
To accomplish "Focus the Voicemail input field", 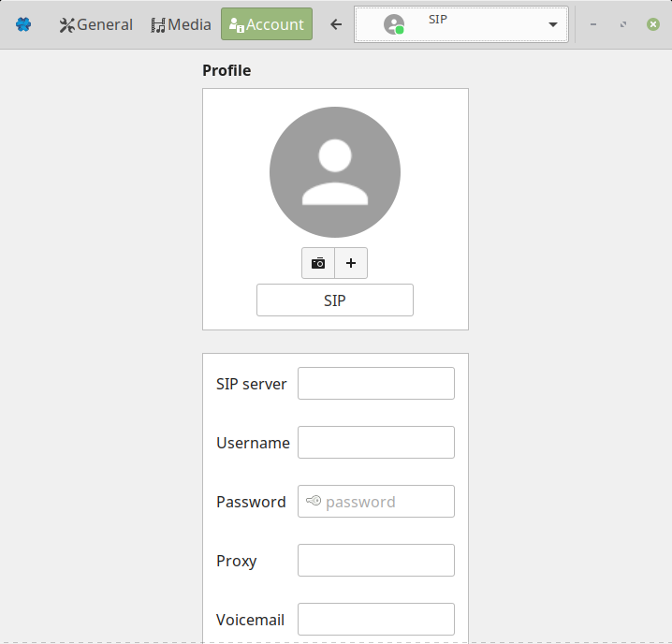I will pyautogui.click(x=376, y=619).
